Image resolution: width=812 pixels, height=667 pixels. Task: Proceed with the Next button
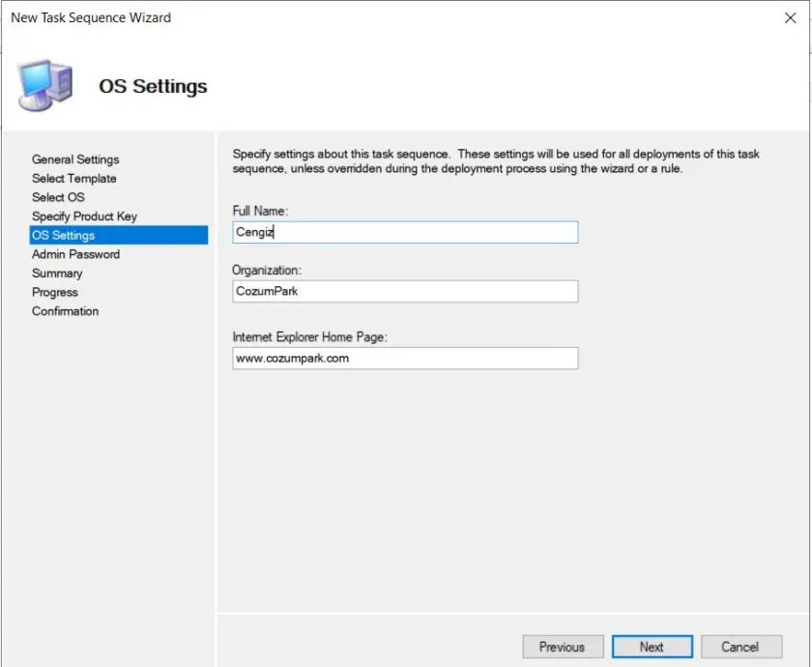tap(652, 647)
